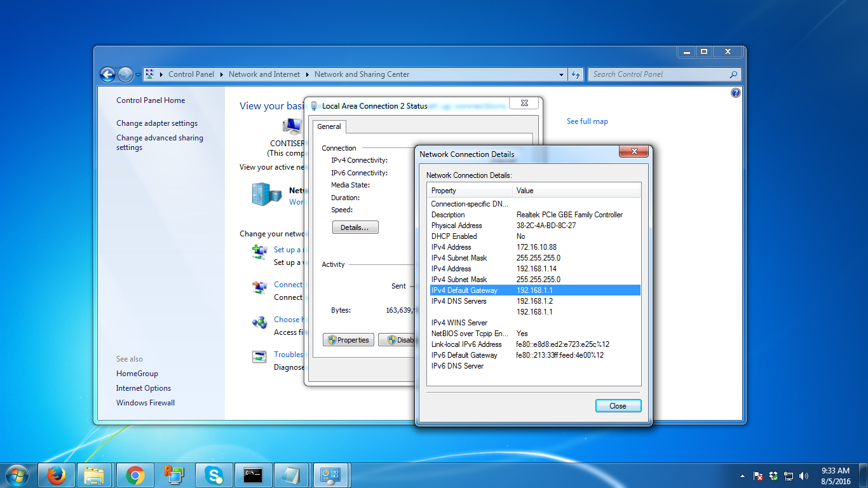868x488 pixels.
Task: Close the Network Connection Details dialog
Action: (x=618, y=405)
